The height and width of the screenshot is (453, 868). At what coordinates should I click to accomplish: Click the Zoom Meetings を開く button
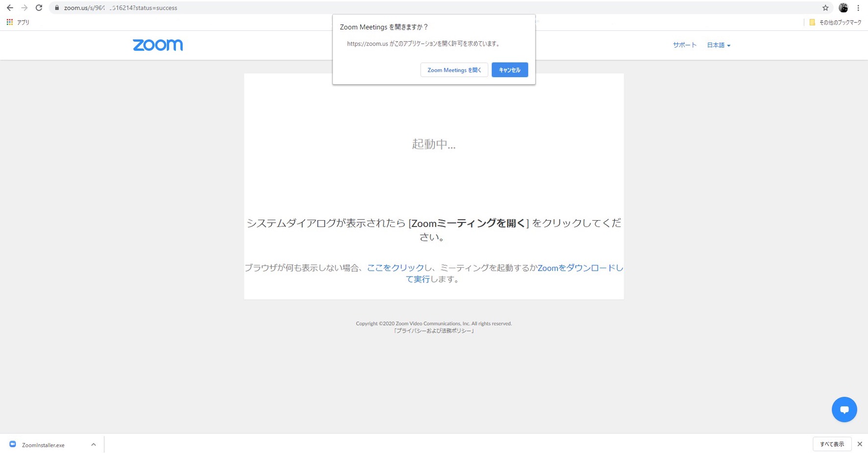454,70
